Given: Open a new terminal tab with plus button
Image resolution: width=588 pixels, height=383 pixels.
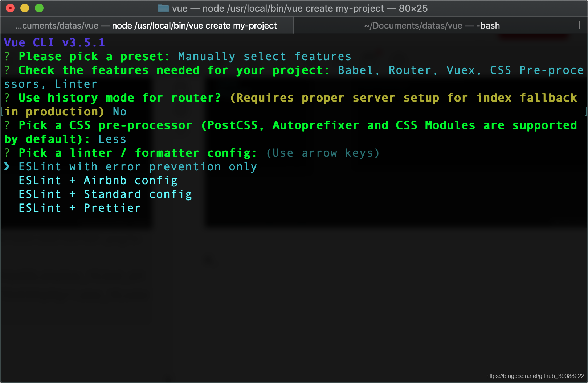Looking at the screenshot, I should point(579,25).
